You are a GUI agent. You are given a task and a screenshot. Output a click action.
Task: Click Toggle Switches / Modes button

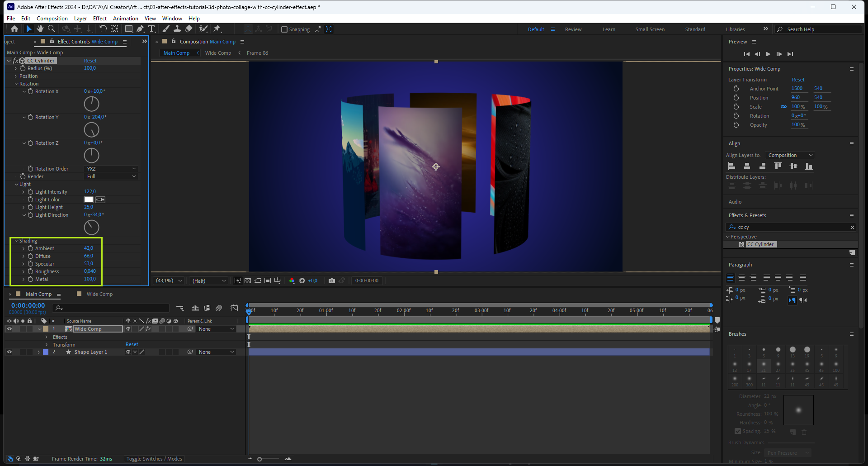click(154, 459)
